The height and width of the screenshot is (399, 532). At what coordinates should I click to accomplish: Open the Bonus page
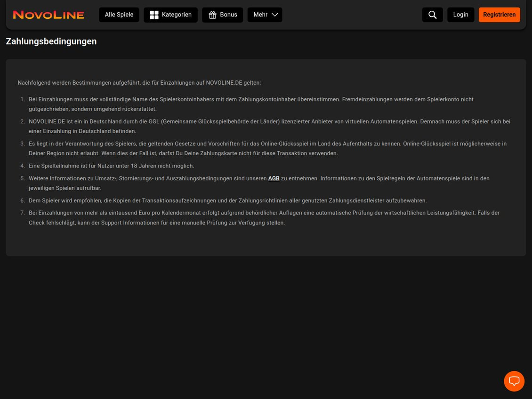(223, 15)
